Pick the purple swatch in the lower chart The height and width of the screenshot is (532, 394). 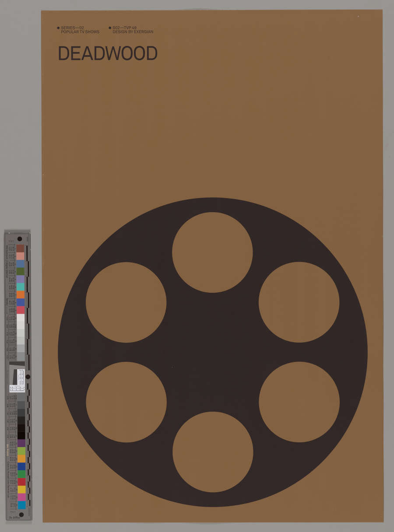point(21,443)
